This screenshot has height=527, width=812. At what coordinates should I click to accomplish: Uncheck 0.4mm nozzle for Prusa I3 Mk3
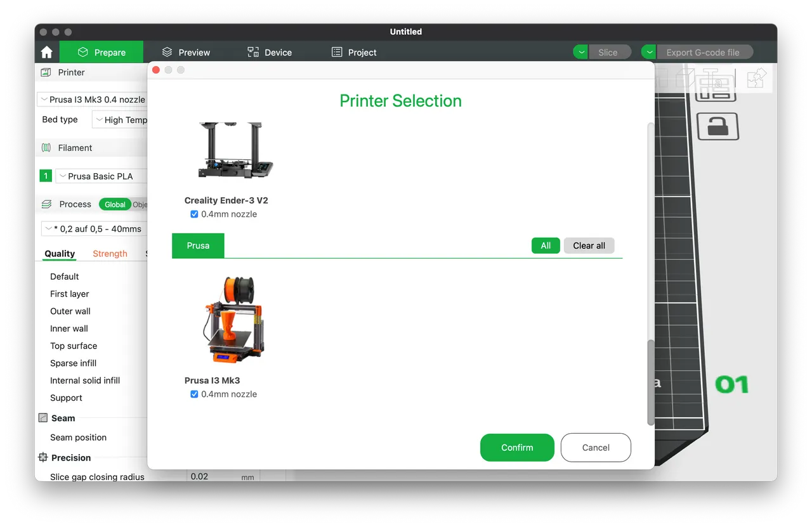point(194,394)
